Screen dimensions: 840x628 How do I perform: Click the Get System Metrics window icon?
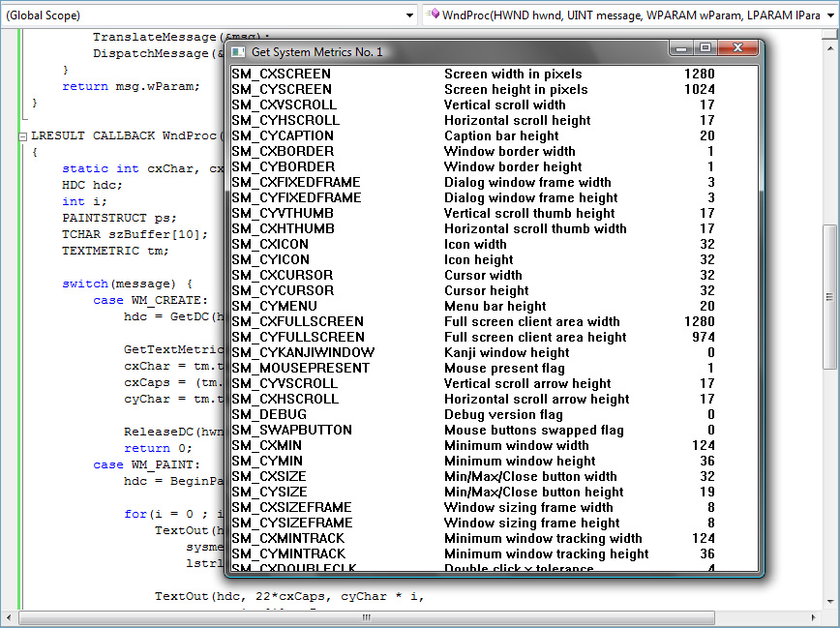(238, 52)
